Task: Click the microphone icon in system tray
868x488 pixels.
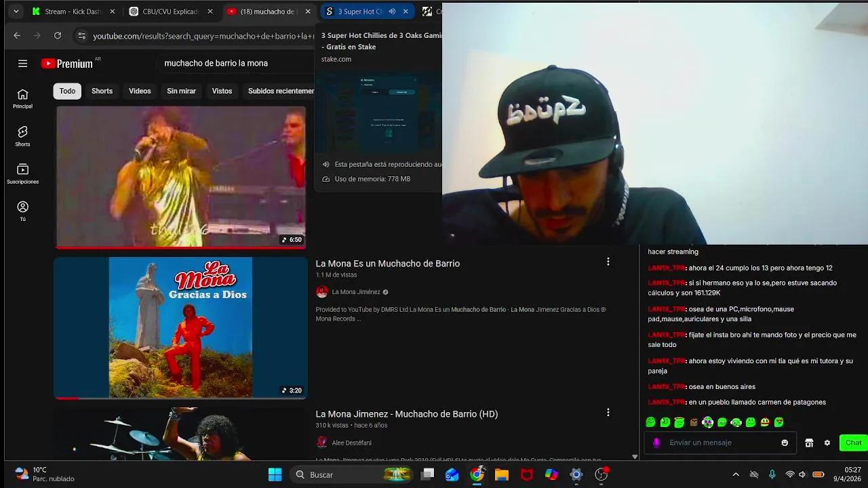Action: tap(772, 474)
